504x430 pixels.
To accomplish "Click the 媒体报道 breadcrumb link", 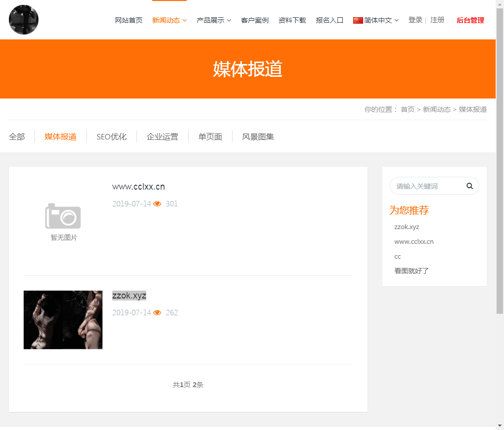I will pos(472,109).
